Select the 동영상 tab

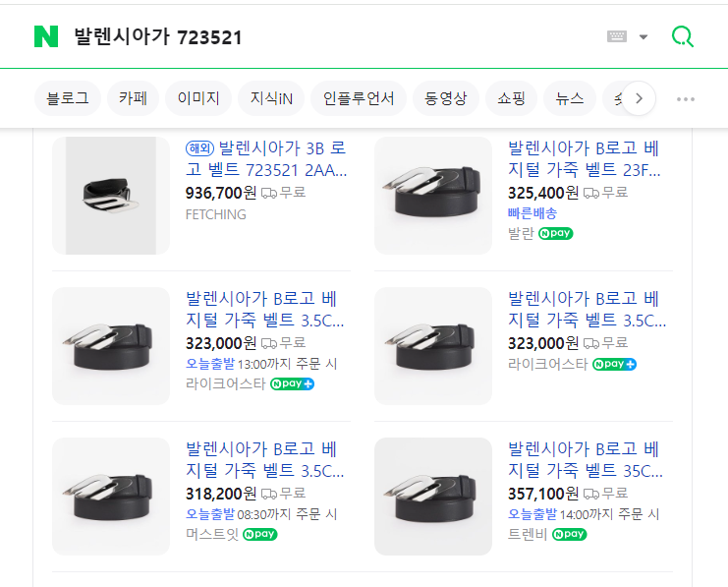(x=446, y=98)
